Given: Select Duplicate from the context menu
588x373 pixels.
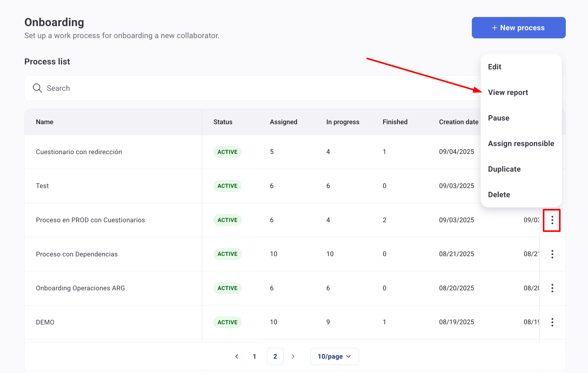Looking at the screenshot, I should point(504,169).
